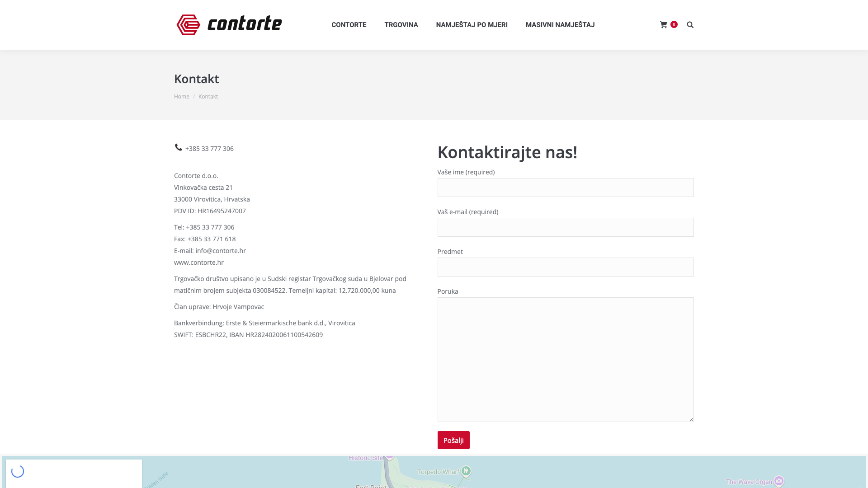Click into the Poruka message textarea
Viewport: 868px width, 488px height.
pyautogui.click(x=566, y=360)
